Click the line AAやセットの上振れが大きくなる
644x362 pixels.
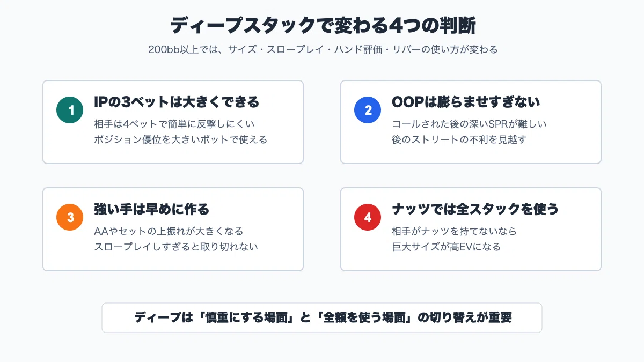click(x=169, y=231)
